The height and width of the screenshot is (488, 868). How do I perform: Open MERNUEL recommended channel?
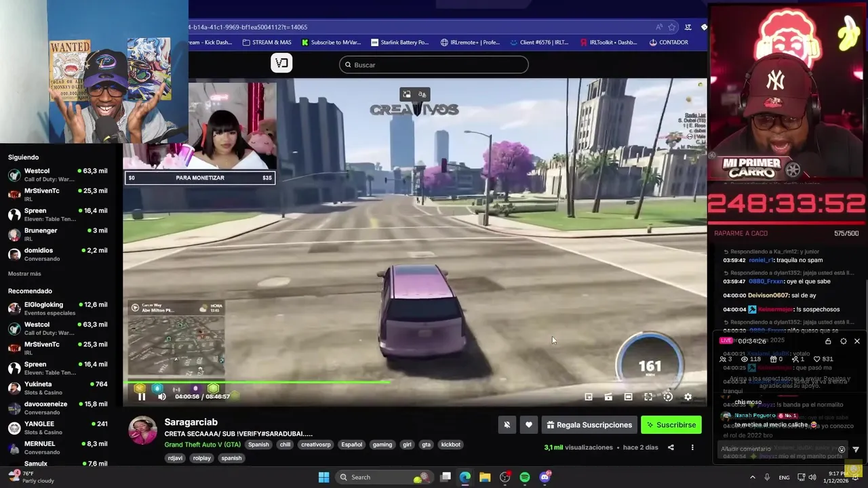[x=58, y=447]
